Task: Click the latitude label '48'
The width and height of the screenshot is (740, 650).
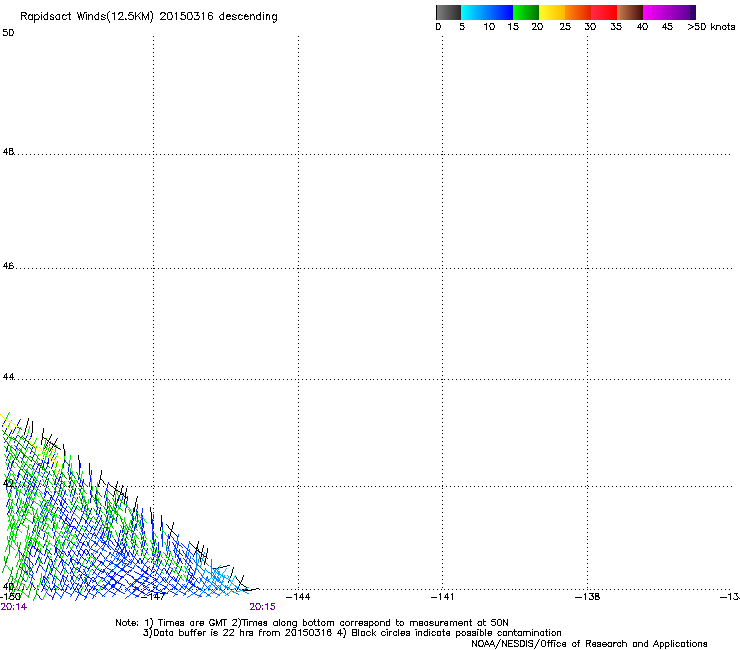Action: click(x=8, y=152)
